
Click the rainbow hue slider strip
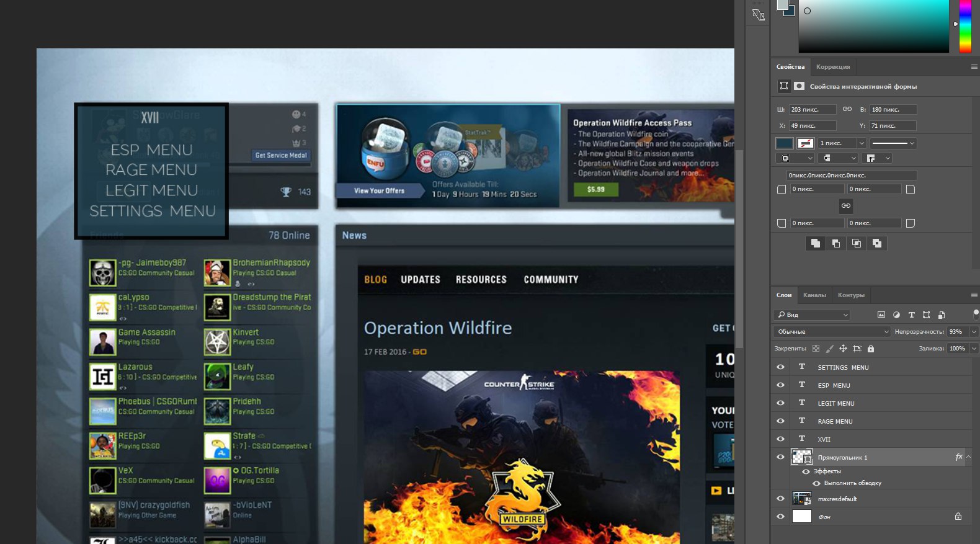pos(965,26)
